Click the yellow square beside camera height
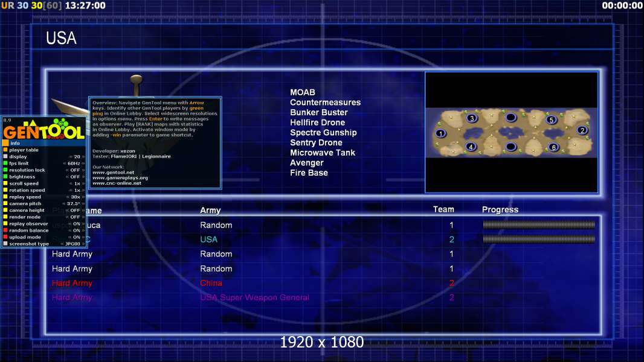Screen dimensions: 644x362 (x=5, y=210)
